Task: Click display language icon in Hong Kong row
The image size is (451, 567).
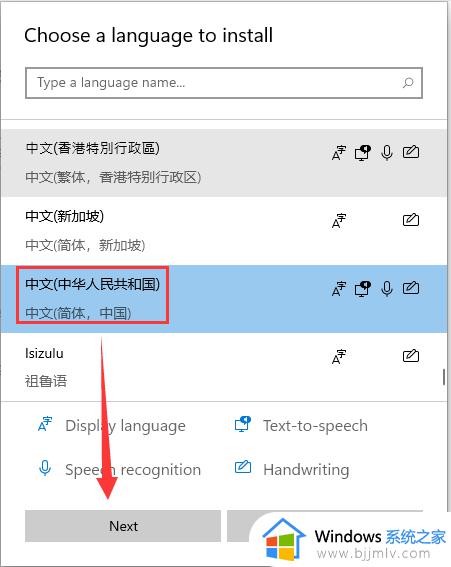Action: point(339,152)
